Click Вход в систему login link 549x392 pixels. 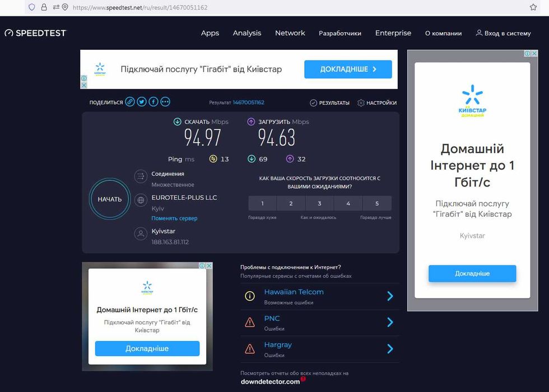[508, 33]
